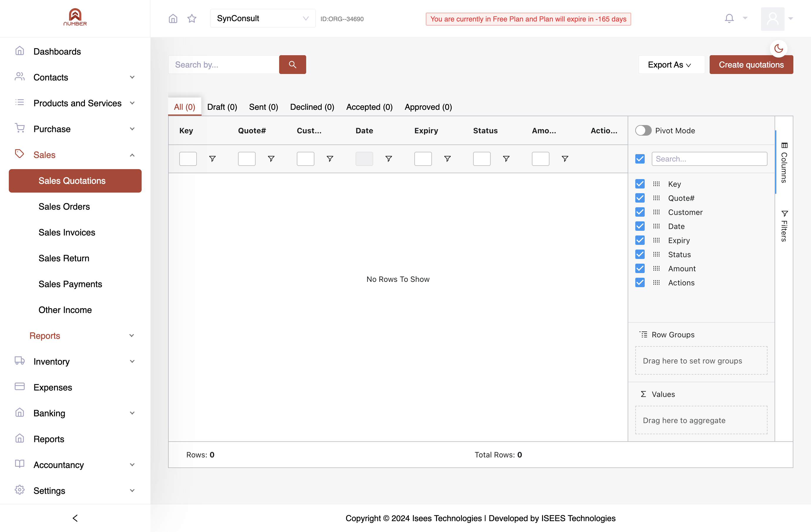Click the Search by... input field
This screenshot has width=811, height=532.
pyautogui.click(x=224, y=65)
